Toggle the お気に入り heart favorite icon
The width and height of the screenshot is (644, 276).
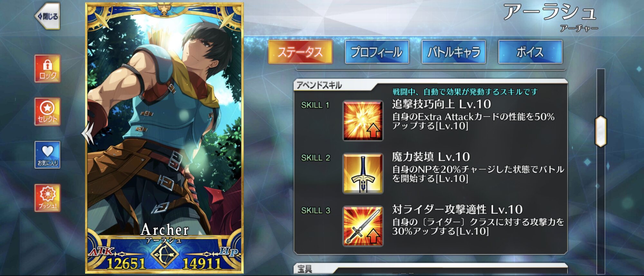[47, 155]
